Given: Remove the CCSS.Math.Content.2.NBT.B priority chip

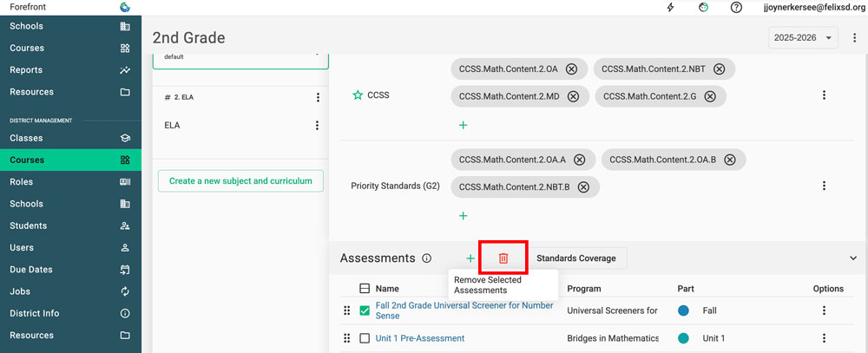Looking at the screenshot, I should pos(583,186).
